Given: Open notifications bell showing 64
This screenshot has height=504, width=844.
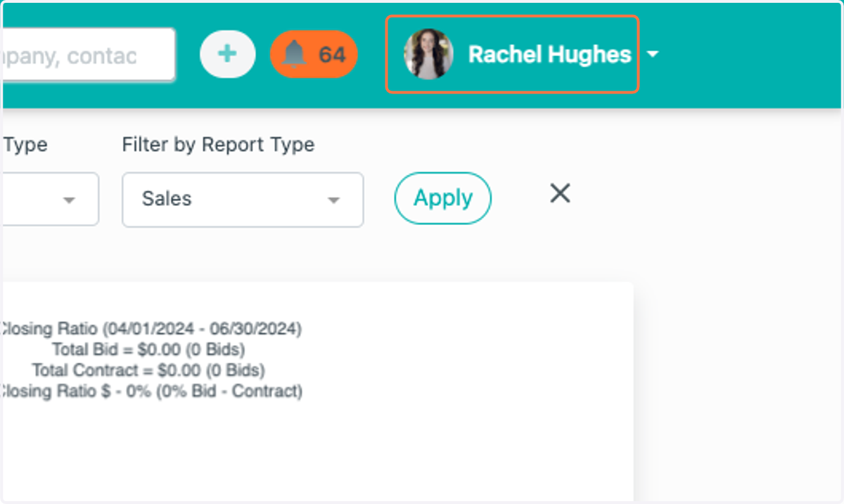Looking at the screenshot, I should click(x=314, y=54).
